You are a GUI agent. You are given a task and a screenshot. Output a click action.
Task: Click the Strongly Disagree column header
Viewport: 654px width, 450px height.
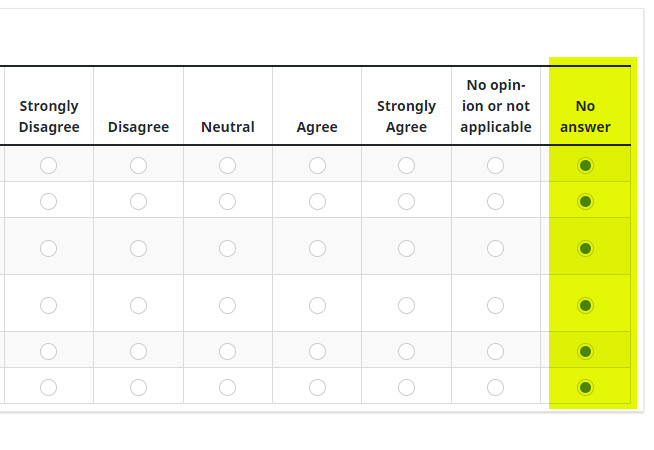pyautogui.click(x=49, y=116)
